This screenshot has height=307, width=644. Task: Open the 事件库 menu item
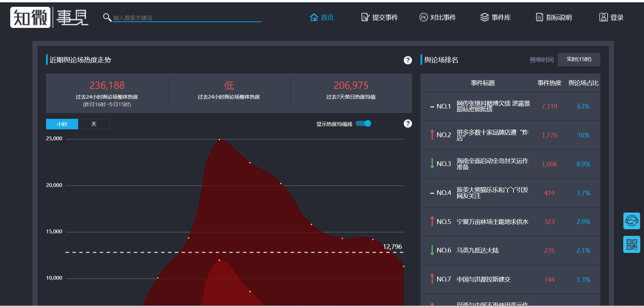[501, 17]
